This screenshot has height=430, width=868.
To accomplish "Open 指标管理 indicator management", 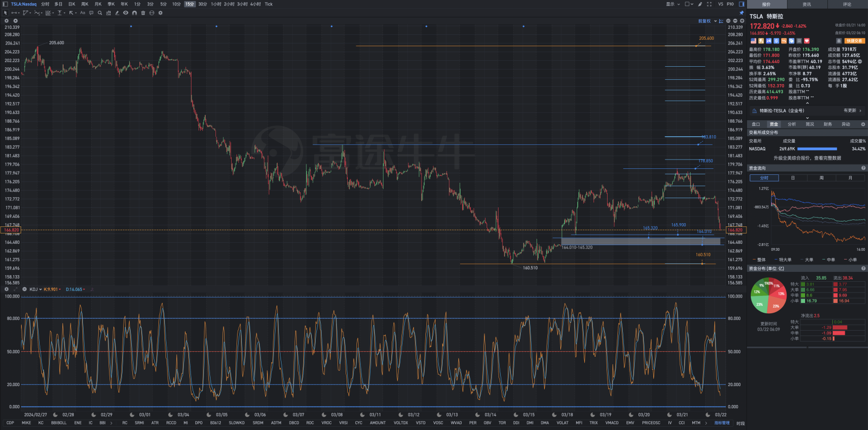I will click(722, 423).
